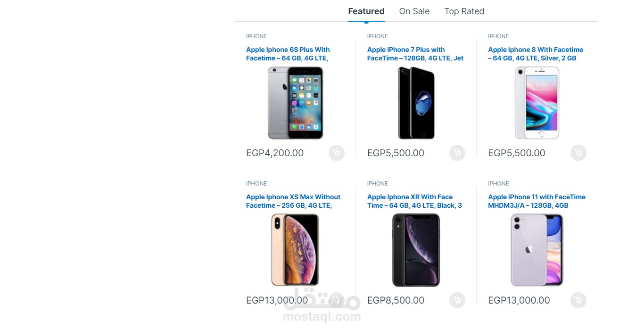This screenshot has height=330, width=644.
Task: Show the Top Rated tab
Action: click(x=464, y=11)
